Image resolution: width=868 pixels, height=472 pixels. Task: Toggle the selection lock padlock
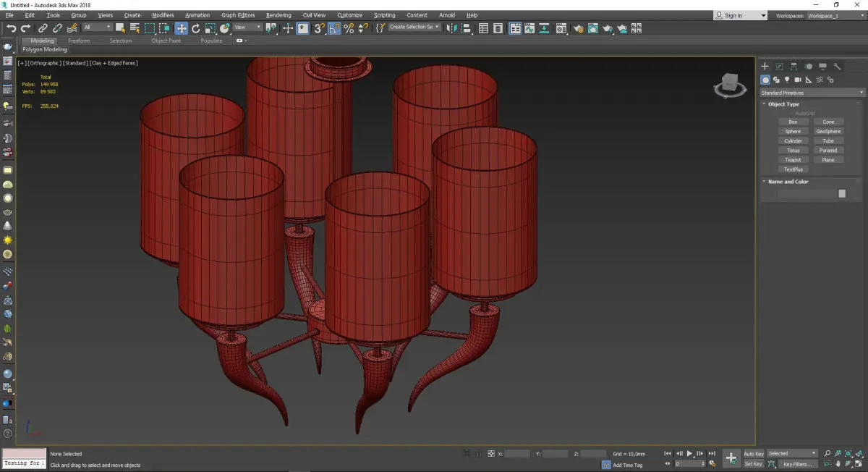478,454
